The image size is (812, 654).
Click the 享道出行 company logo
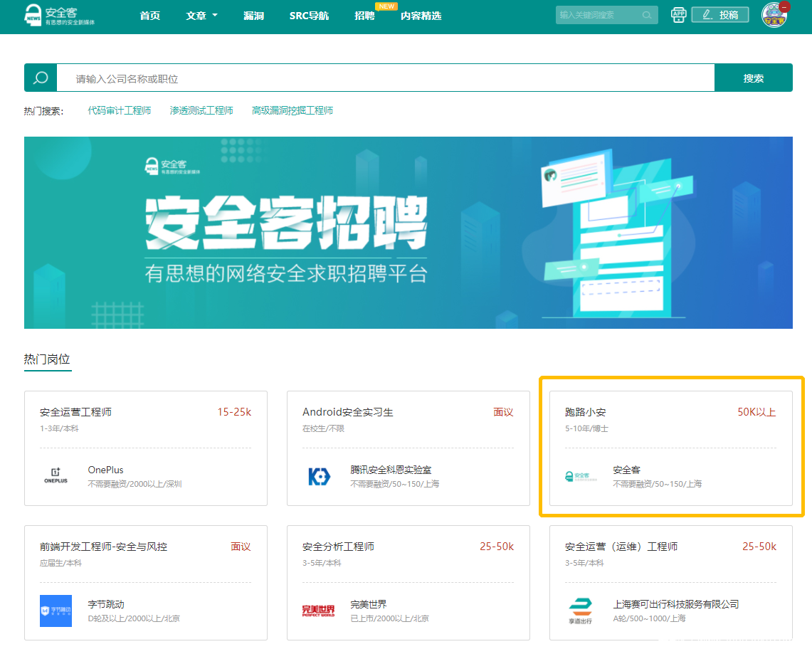[x=581, y=611]
